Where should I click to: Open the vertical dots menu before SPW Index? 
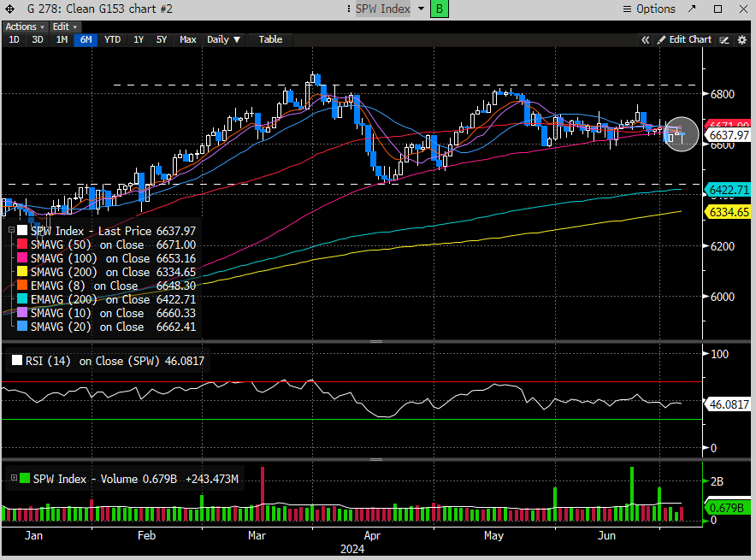[x=349, y=9]
